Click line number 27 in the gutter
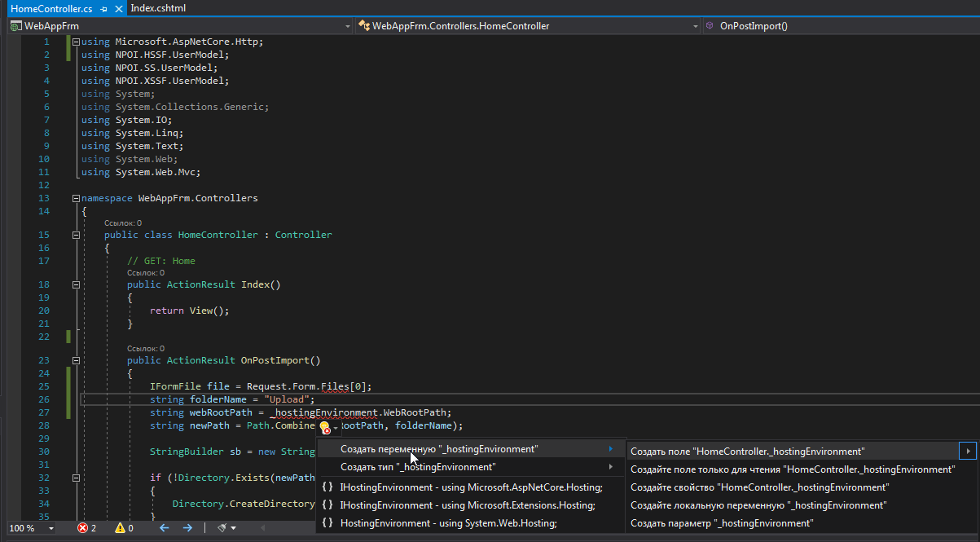The width and height of the screenshot is (980, 542). coord(44,412)
